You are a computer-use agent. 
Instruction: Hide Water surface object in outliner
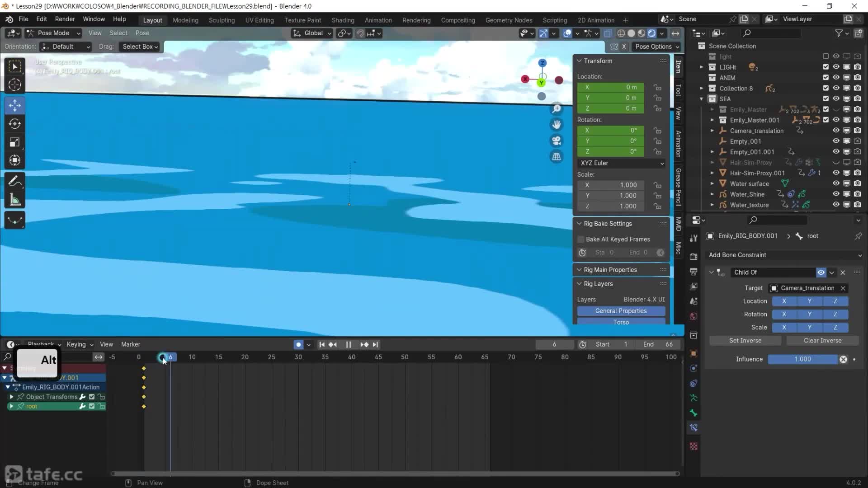pos(836,183)
